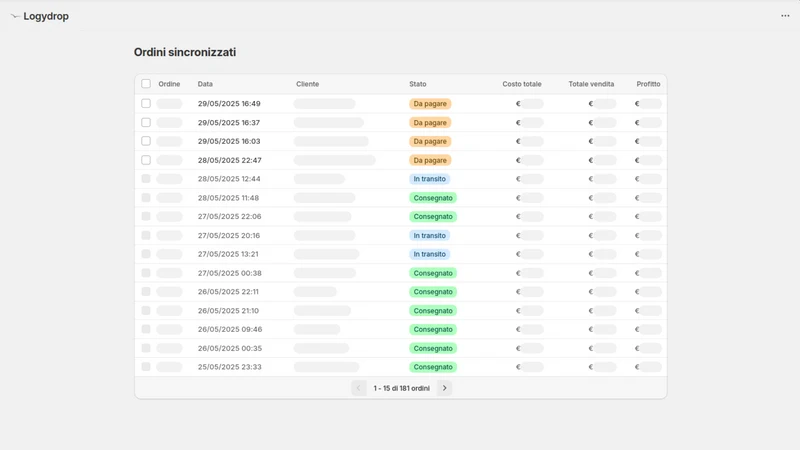The height and width of the screenshot is (450, 800).
Task: Check the order dated 25/05/2025 23:33
Action: (146, 367)
